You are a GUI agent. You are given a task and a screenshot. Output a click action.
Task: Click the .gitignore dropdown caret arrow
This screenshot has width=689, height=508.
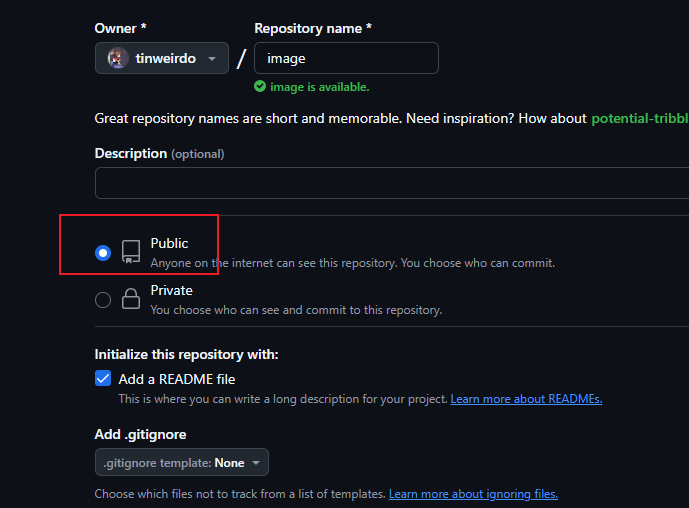pyautogui.click(x=256, y=463)
